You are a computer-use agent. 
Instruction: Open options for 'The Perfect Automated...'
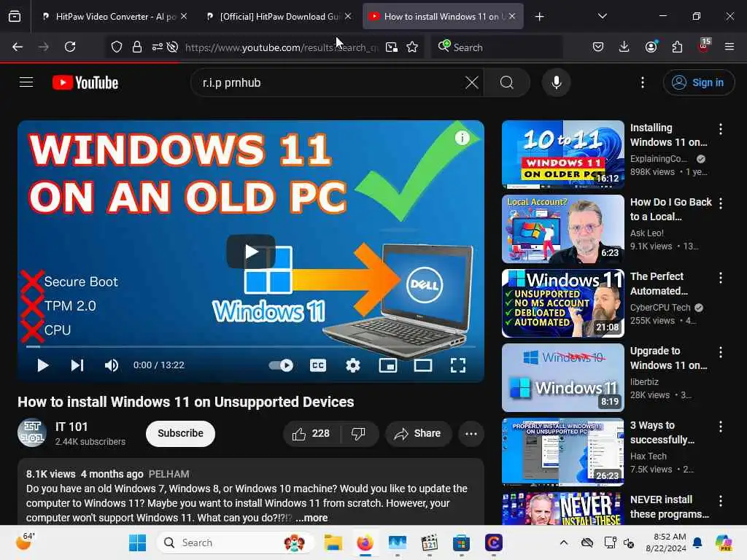click(x=720, y=278)
